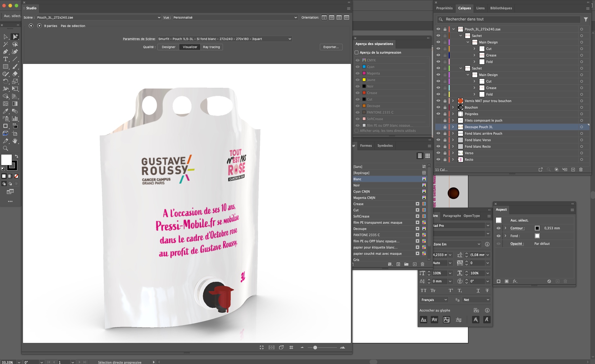Toggle visibility of the Recto layer
The image size is (595, 364).
tap(438, 160)
